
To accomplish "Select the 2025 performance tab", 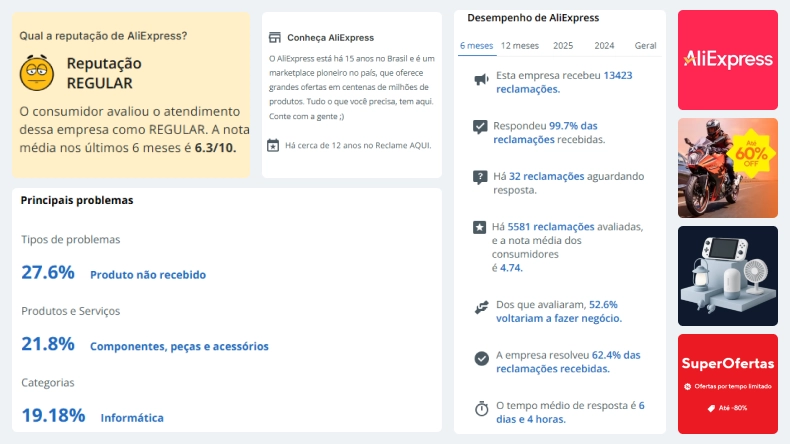I will point(563,45).
